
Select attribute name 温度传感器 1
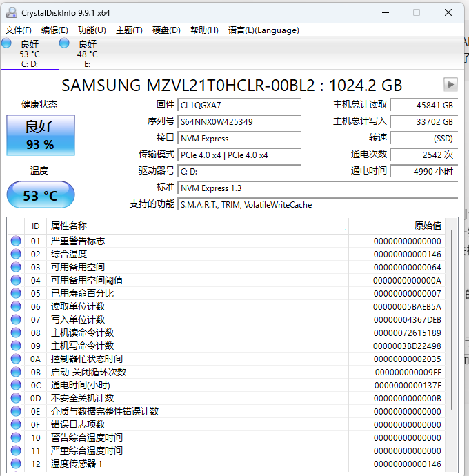click(x=76, y=464)
